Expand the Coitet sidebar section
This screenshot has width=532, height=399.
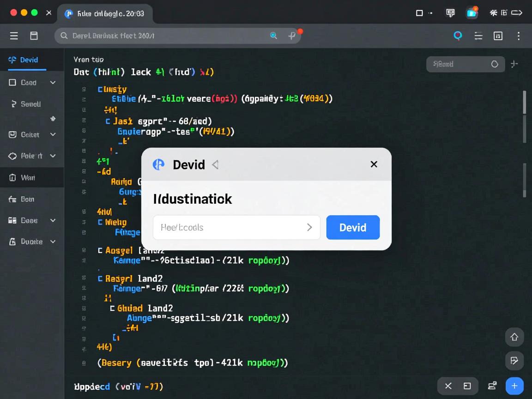coord(53,134)
